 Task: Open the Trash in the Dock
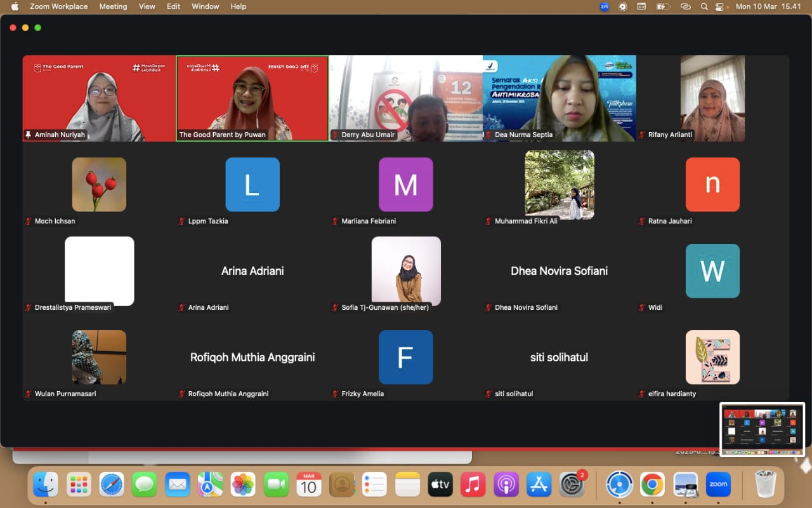click(x=766, y=485)
